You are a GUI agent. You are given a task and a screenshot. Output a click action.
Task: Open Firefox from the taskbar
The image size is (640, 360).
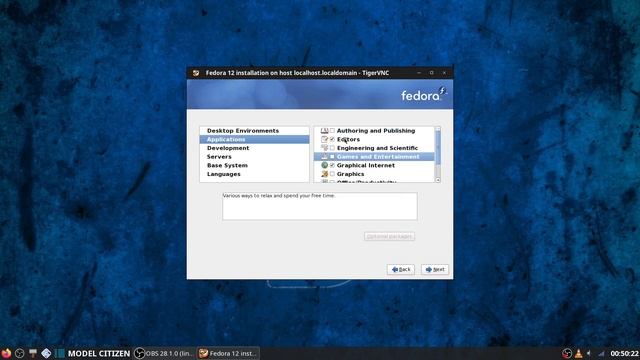click(6, 353)
